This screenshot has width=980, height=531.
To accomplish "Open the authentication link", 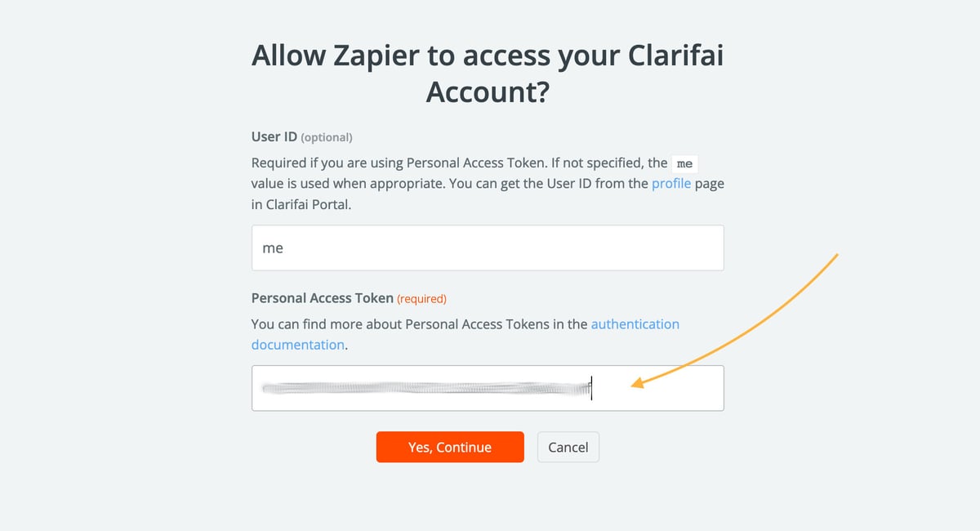I will click(x=635, y=324).
